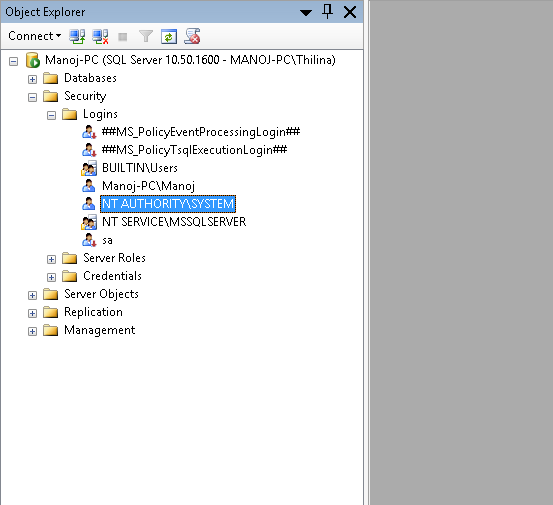The image size is (553, 505).
Task: Click the Filter funnel icon
Action: [x=146, y=36]
